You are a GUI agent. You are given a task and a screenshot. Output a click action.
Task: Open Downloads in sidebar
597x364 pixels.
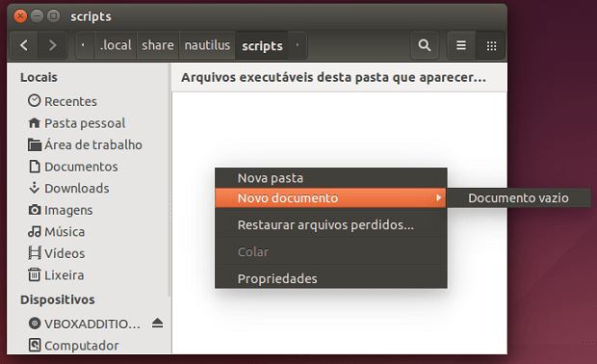point(76,188)
